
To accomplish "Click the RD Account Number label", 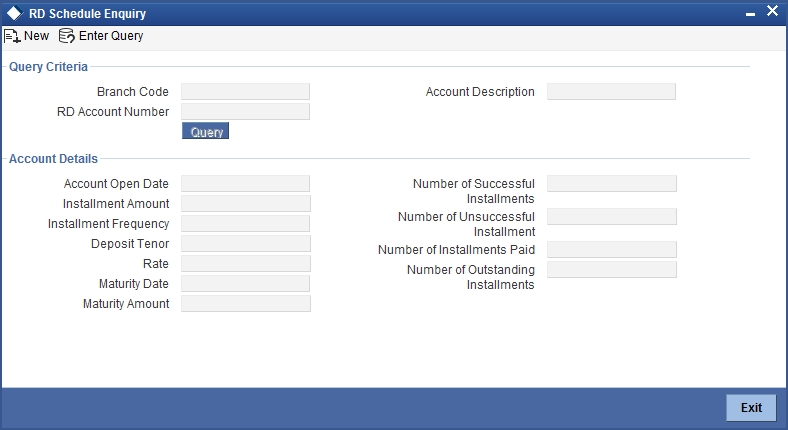I will tap(113, 112).
